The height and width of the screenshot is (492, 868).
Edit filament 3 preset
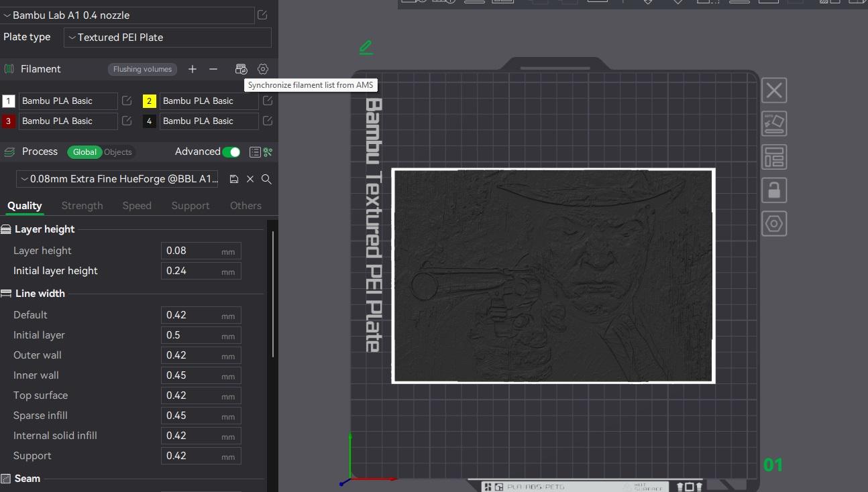(x=127, y=121)
